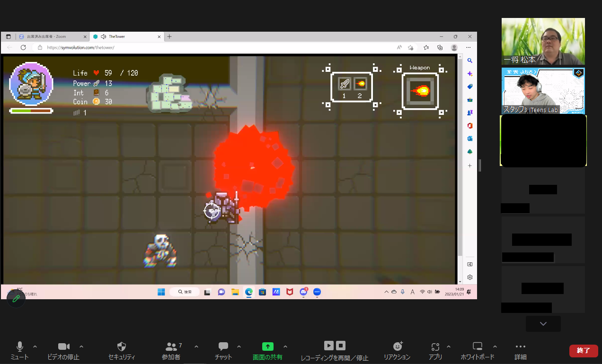Open the アプリ apps panel
Image resolution: width=602 pixels, height=364 pixels.
[x=435, y=351]
